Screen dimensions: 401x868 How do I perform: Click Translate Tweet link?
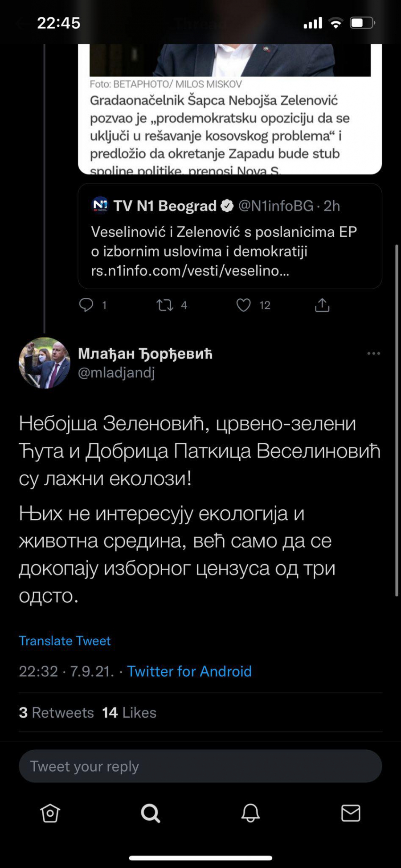tap(65, 641)
